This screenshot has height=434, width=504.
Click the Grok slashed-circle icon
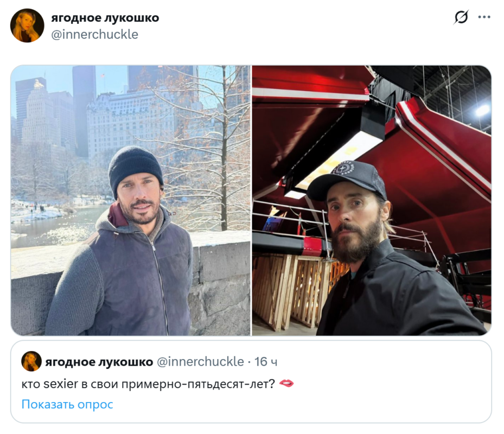pos(461,17)
